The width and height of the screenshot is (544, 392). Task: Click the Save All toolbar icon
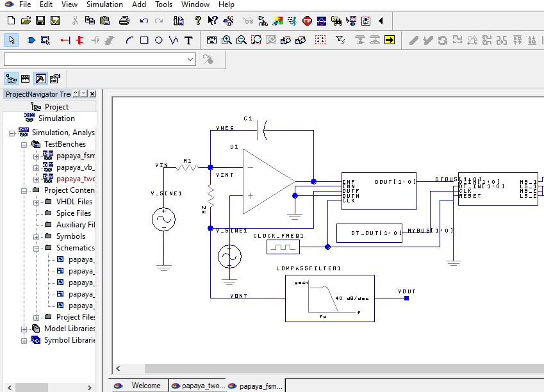tap(55, 20)
